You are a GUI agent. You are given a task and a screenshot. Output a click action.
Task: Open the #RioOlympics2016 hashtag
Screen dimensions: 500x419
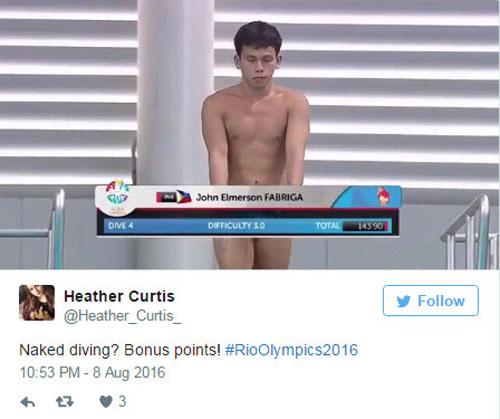pos(291,350)
